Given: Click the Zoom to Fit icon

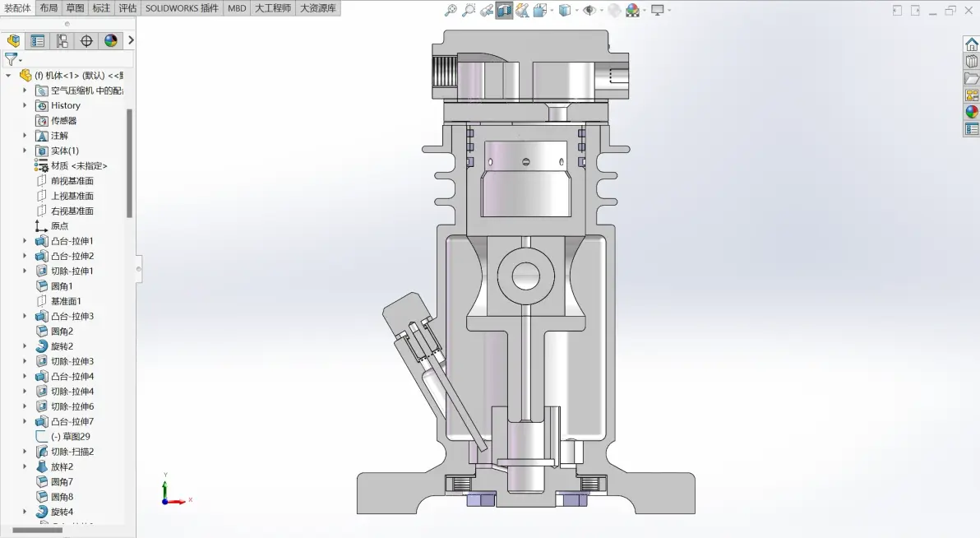Looking at the screenshot, I should coord(451,10).
